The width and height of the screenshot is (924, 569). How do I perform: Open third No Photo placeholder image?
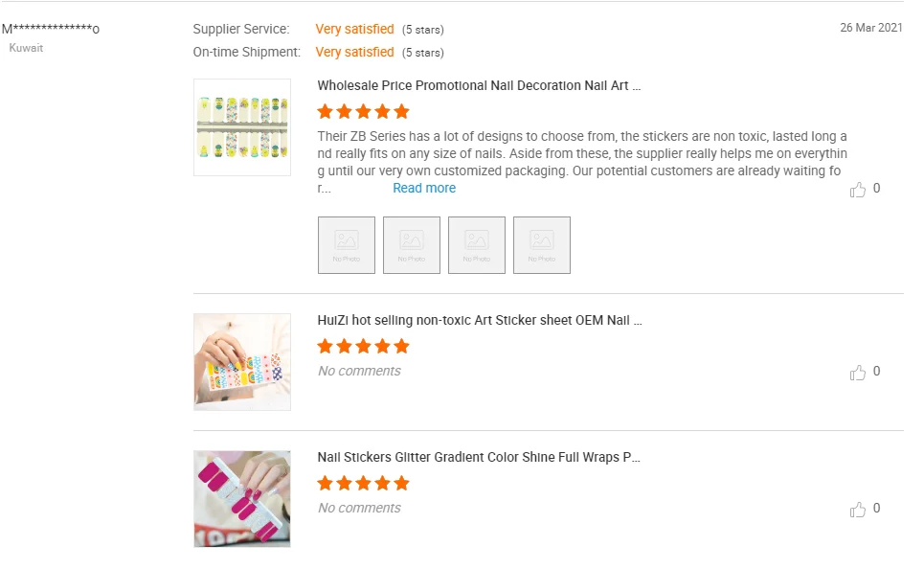tap(477, 245)
